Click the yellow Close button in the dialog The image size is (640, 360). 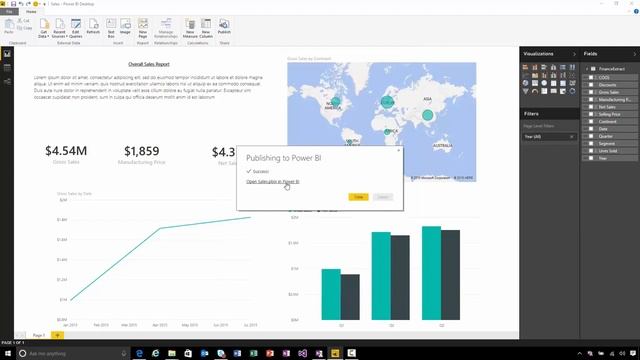[x=358, y=197]
